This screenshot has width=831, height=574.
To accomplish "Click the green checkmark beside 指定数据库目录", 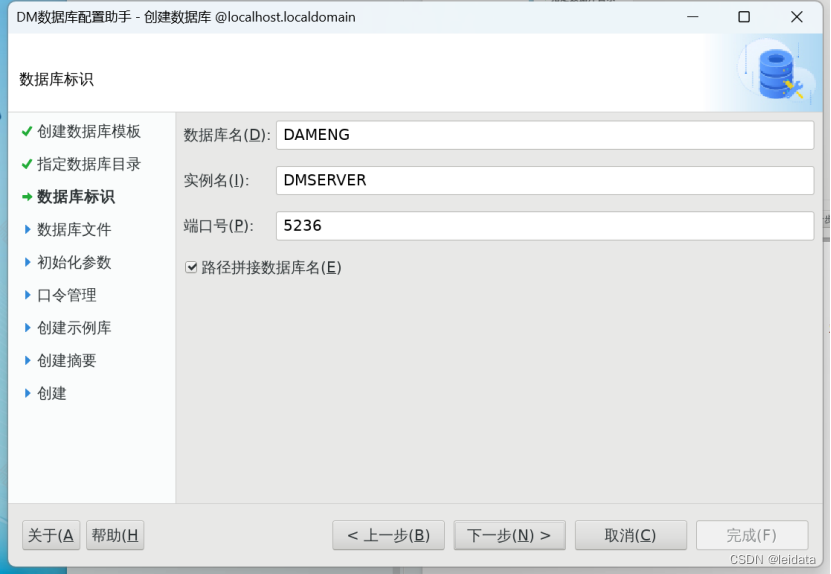I will [x=27, y=164].
